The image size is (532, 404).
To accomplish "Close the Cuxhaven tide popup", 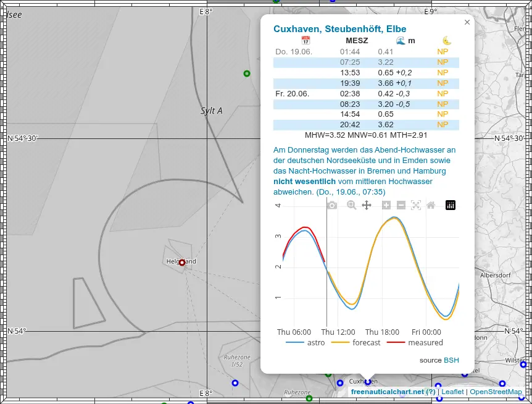I will (467, 22).
